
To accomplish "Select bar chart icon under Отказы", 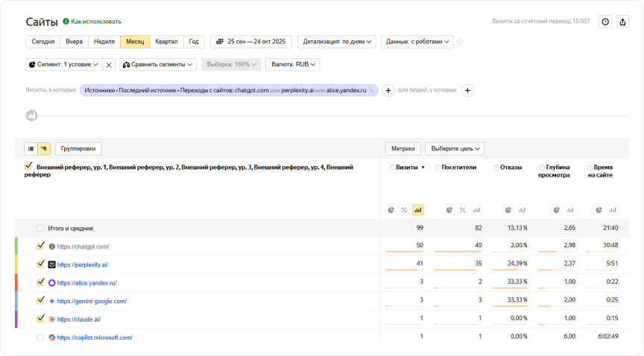I will pyautogui.click(x=522, y=210).
